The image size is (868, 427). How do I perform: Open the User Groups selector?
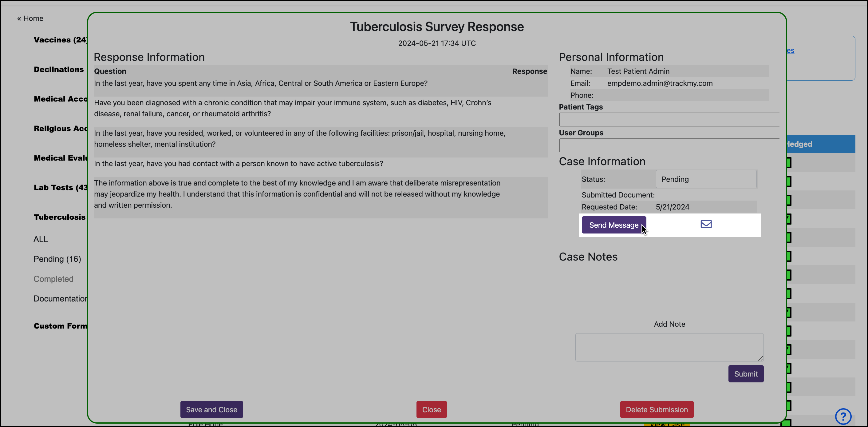coord(669,146)
